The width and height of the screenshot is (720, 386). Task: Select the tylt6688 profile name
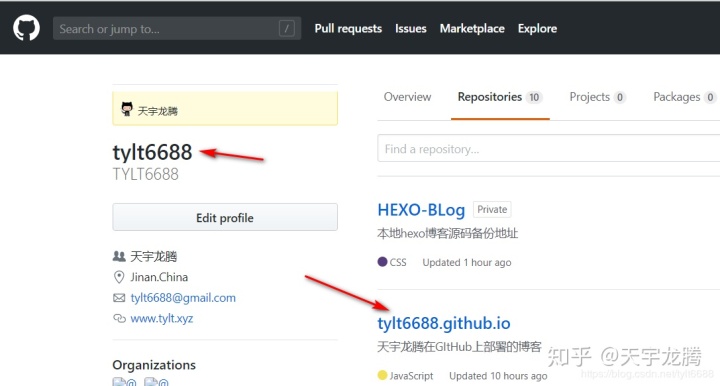[152, 152]
